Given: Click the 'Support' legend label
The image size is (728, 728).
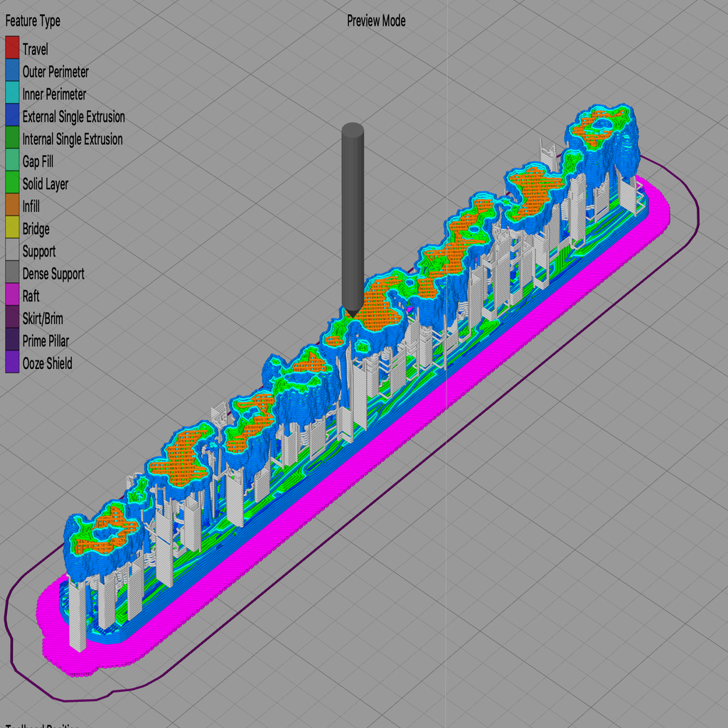Looking at the screenshot, I should (39, 252).
